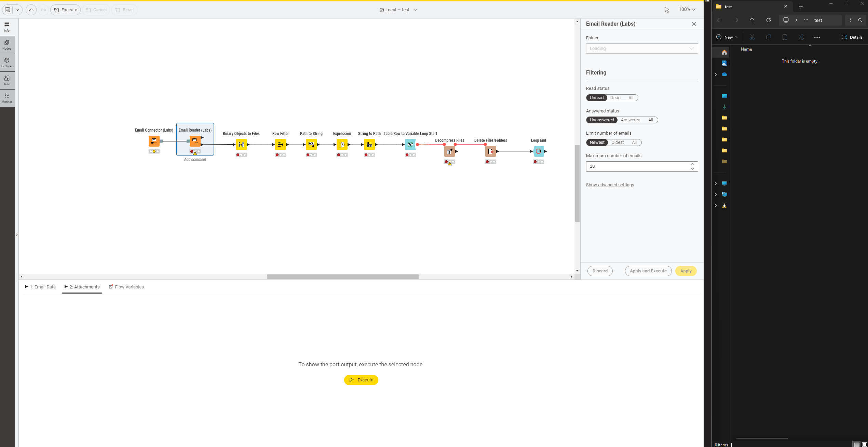Set Read status filter to Read
The image size is (868, 447).
click(615, 98)
